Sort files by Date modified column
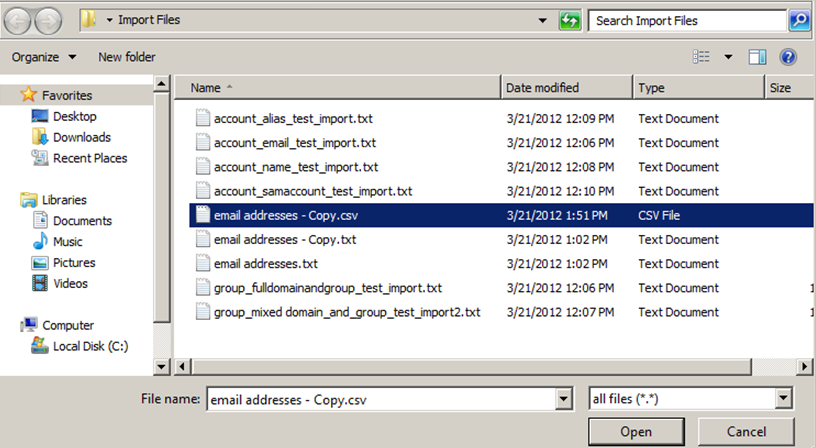The width and height of the screenshot is (816, 448). [542, 88]
